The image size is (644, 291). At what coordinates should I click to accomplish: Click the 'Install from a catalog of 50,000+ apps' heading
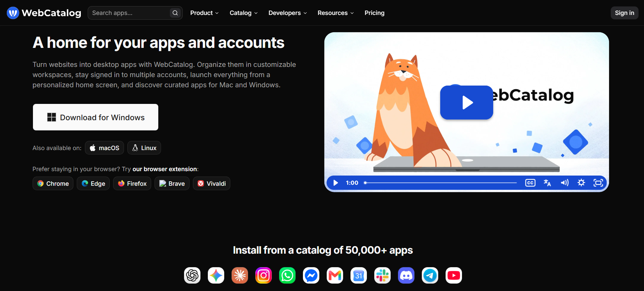point(323,250)
